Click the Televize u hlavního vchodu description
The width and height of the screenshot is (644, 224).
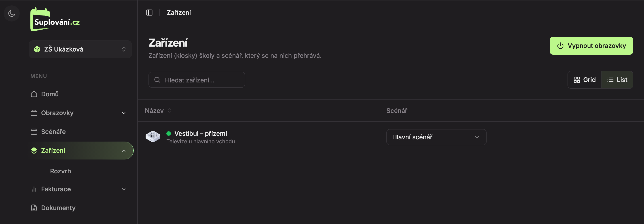coord(201,142)
